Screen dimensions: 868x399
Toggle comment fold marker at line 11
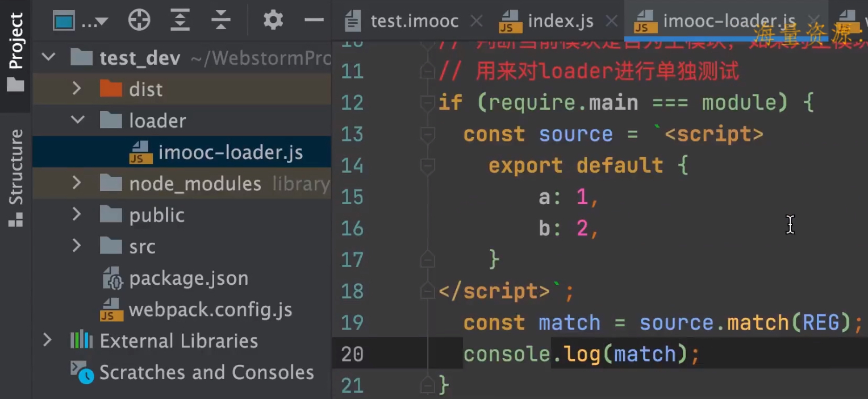427,71
